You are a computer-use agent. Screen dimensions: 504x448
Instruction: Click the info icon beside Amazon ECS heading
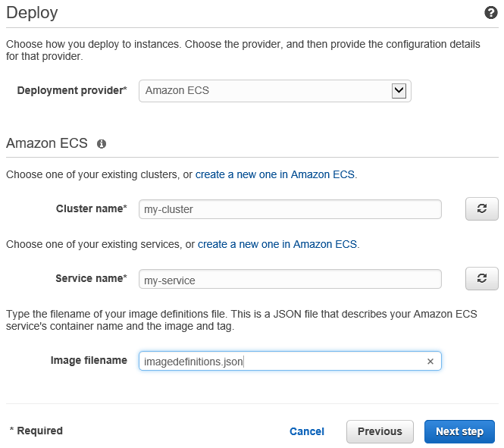(x=102, y=143)
